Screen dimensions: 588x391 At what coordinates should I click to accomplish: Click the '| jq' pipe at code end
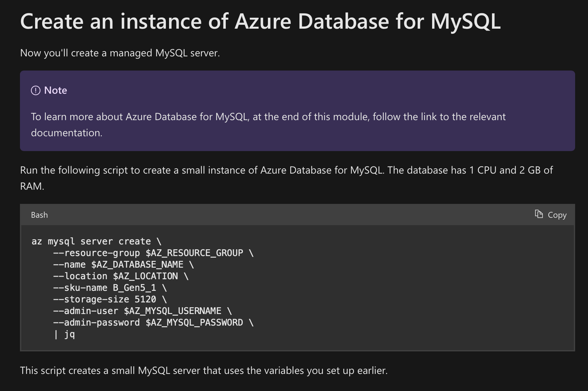pyautogui.click(x=64, y=334)
